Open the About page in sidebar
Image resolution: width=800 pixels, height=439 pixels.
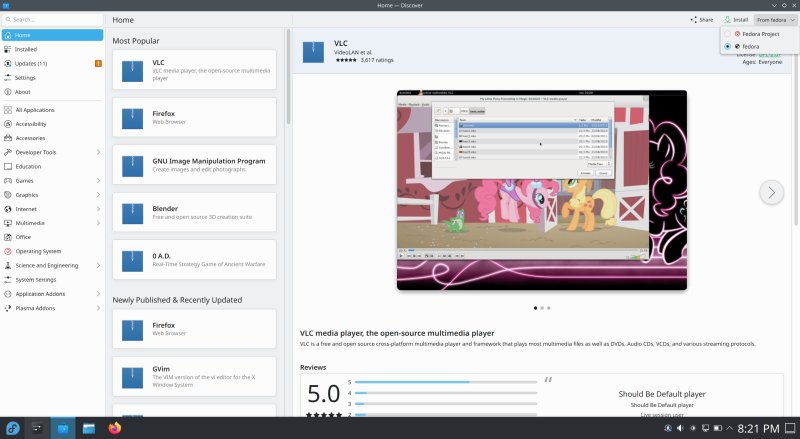23,92
